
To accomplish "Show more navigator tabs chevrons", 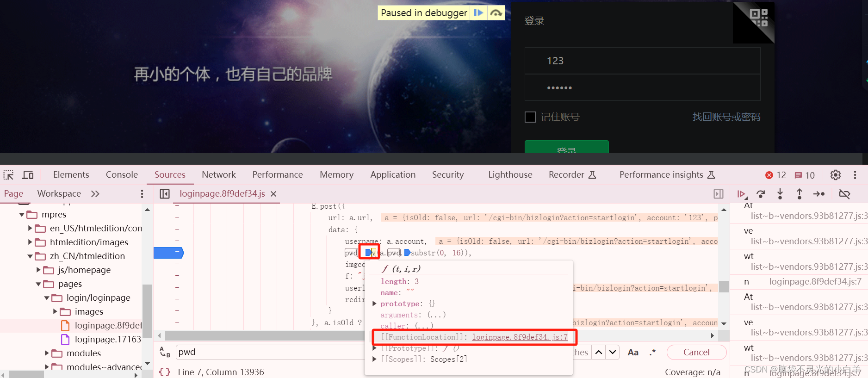I will coord(95,194).
